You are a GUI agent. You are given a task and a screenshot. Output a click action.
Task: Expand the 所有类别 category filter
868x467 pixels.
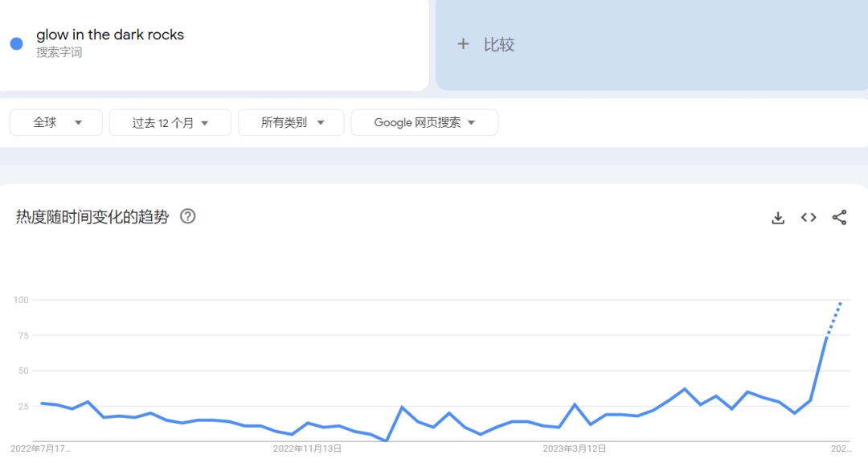pos(291,123)
